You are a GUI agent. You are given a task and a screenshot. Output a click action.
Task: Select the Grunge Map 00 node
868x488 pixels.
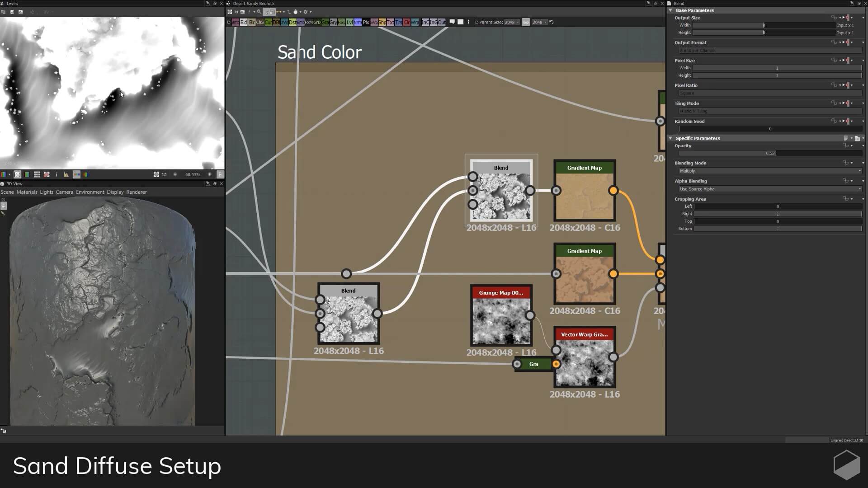[501, 315]
